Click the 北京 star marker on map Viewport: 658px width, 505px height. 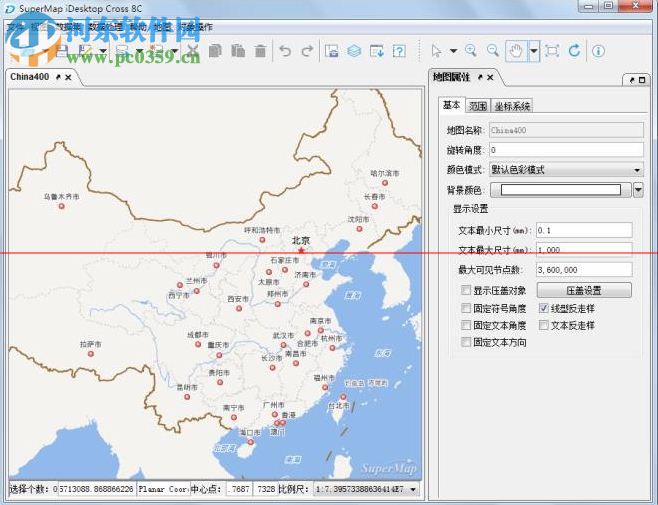pyautogui.click(x=301, y=251)
